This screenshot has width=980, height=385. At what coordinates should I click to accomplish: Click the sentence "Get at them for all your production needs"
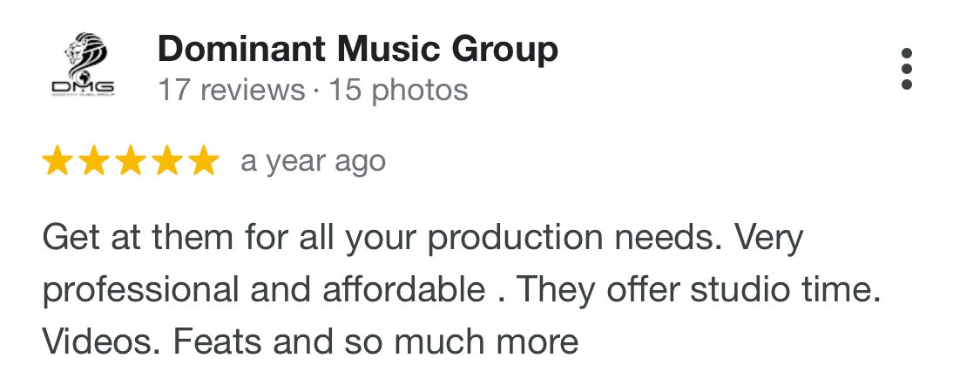(382, 238)
